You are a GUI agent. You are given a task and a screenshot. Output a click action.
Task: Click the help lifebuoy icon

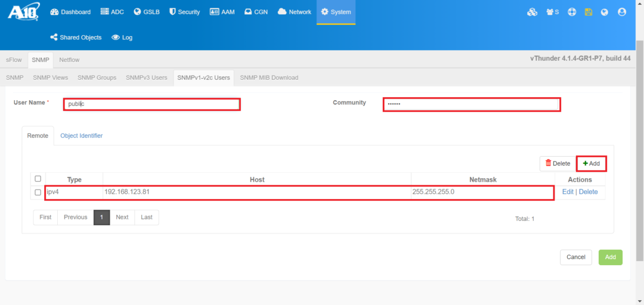click(x=572, y=12)
